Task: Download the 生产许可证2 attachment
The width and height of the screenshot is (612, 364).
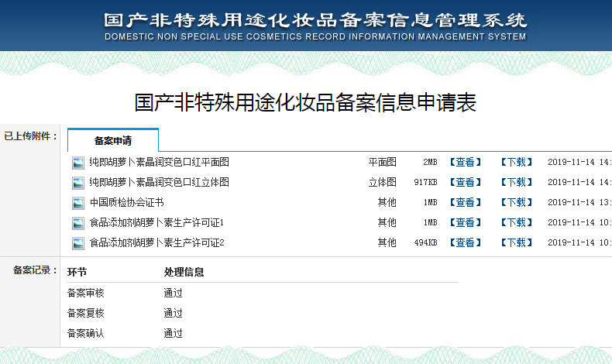Action: pyautogui.click(x=517, y=243)
